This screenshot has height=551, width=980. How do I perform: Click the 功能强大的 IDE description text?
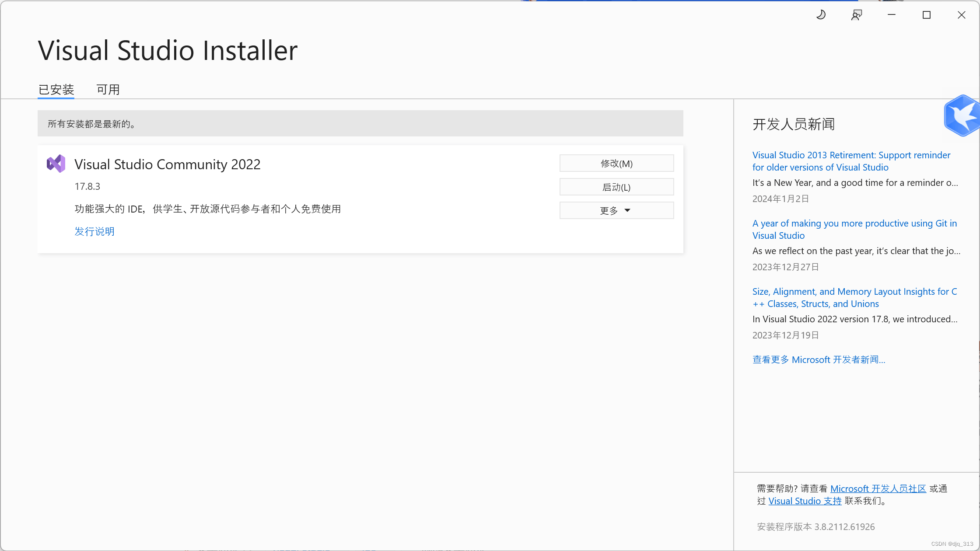coord(208,209)
